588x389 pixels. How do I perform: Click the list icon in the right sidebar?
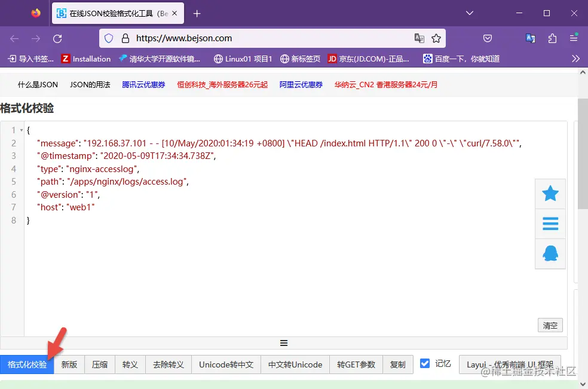click(550, 223)
